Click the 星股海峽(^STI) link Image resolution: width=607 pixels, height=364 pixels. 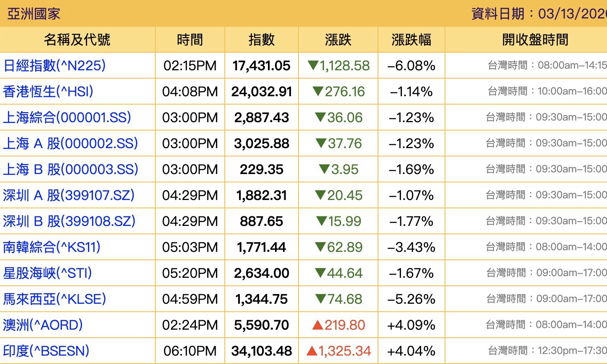pyautogui.click(x=47, y=273)
